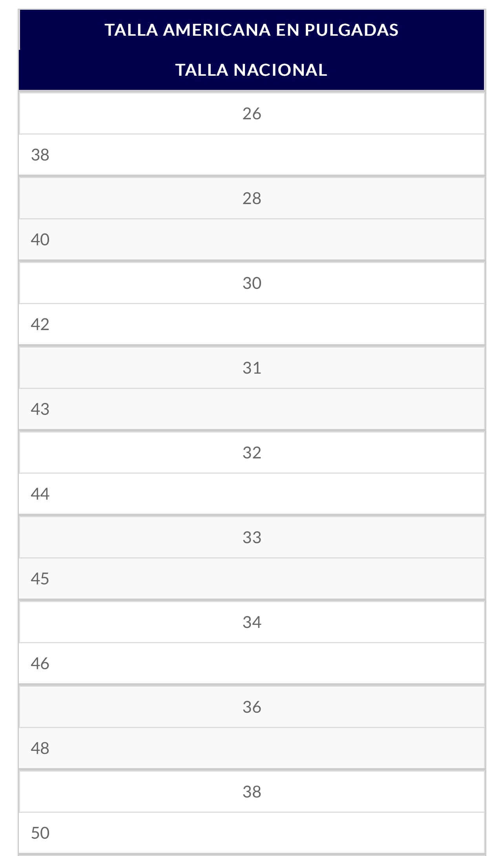The height and width of the screenshot is (856, 504).
Task: Select the national size 44 cell
Action: 40,494
